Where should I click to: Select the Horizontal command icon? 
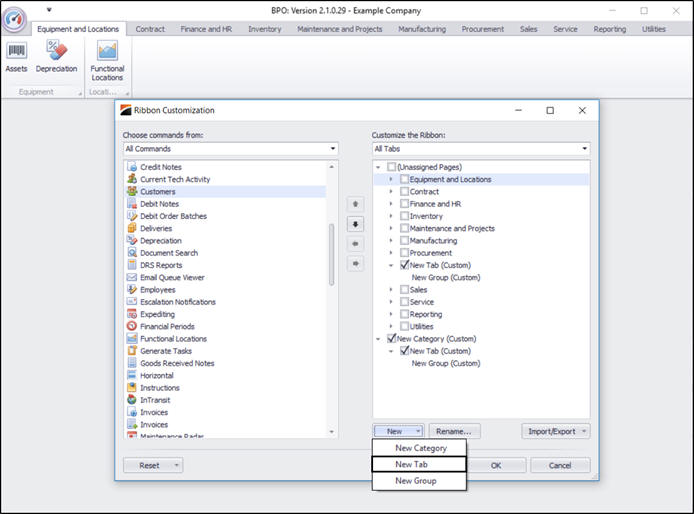132,375
